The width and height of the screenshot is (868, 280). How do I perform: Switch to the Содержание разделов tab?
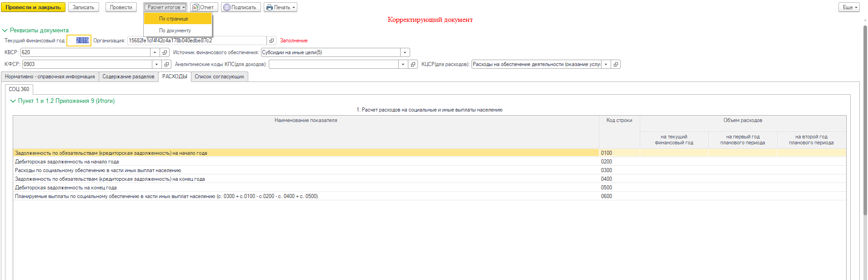(128, 76)
